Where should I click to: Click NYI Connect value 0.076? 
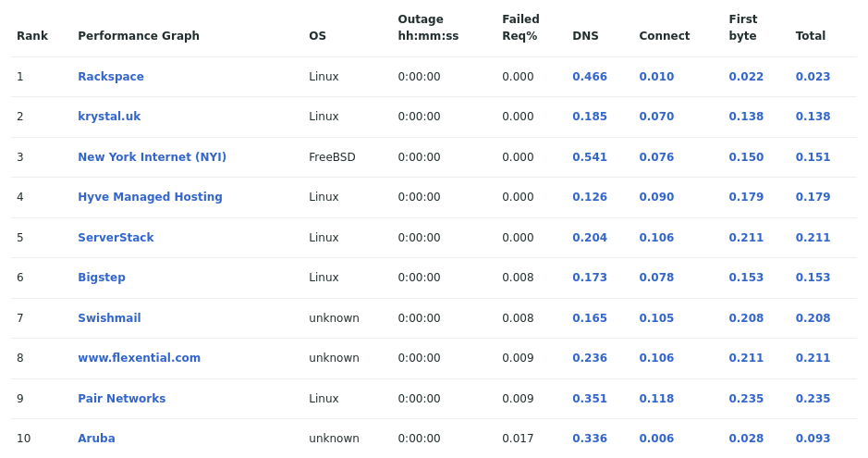[x=656, y=156]
